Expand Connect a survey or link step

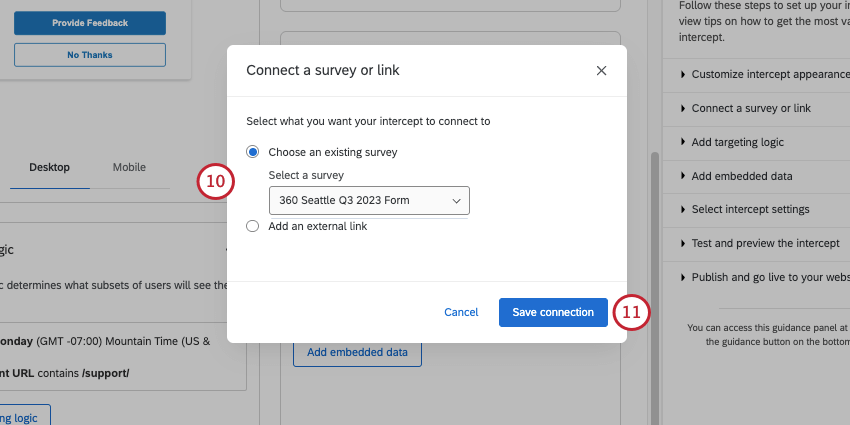[750, 108]
